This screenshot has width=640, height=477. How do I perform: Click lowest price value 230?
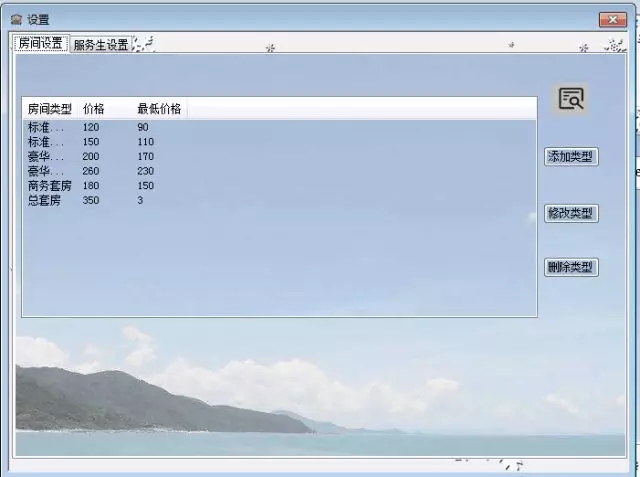coord(145,171)
